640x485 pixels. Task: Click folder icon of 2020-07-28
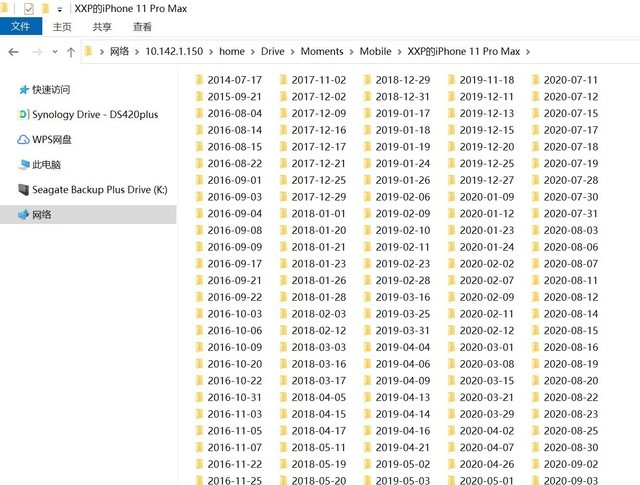click(536, 180)
